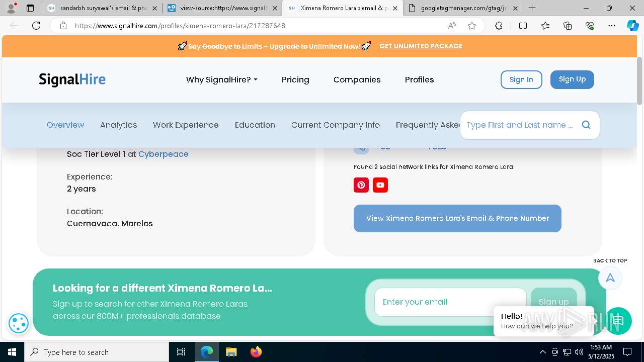Switch to view-source signalhire tab
This screenshot has width=644, height=362.
pyautogui.click(x=222, y=8)
